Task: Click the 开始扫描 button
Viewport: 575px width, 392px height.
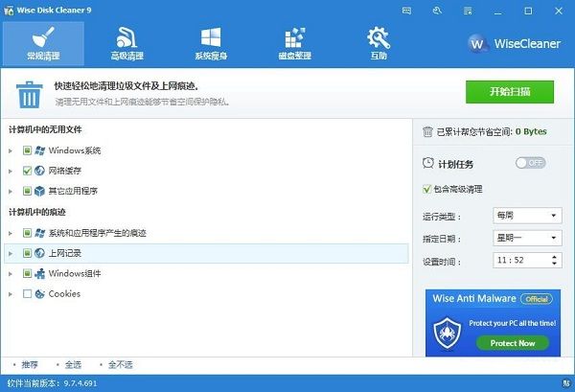Action: pyautogui.click(x=510, y=92)
